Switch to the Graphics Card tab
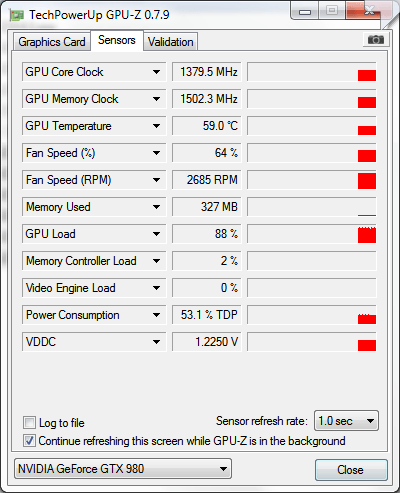 coord(52,42)
